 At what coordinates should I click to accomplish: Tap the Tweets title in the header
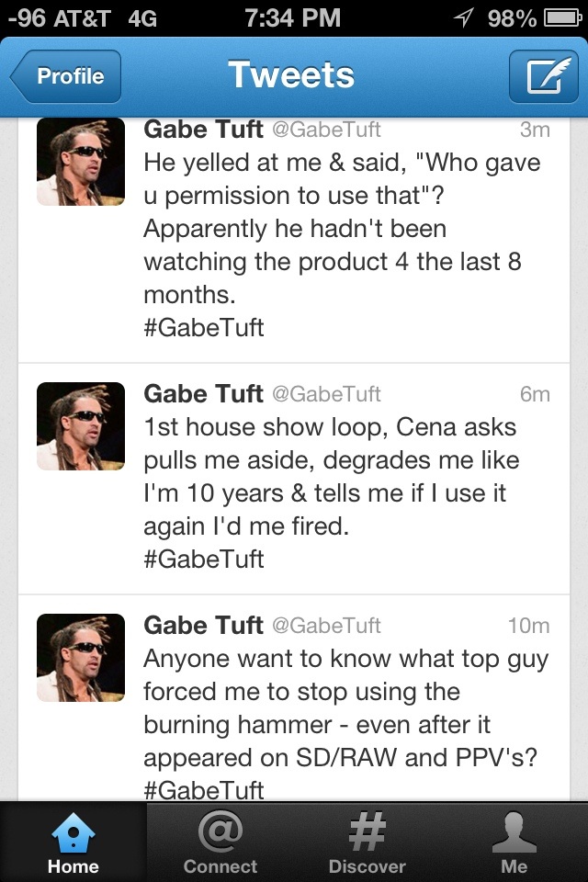pos(291,75)
